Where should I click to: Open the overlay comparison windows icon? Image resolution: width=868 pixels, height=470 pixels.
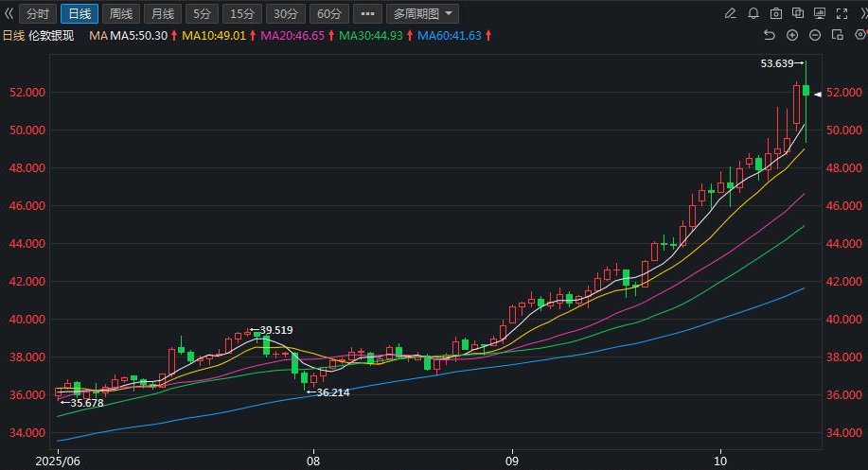(x=798, y=13)
